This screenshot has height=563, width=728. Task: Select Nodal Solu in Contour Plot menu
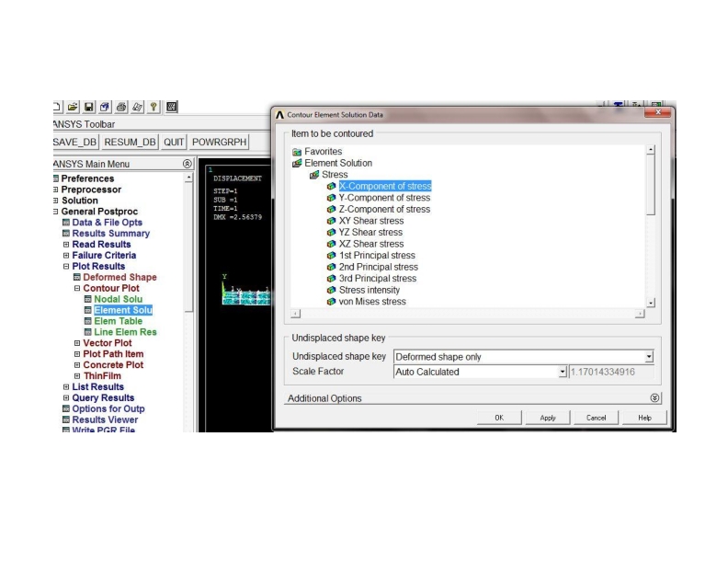click(x=118, y=299)
